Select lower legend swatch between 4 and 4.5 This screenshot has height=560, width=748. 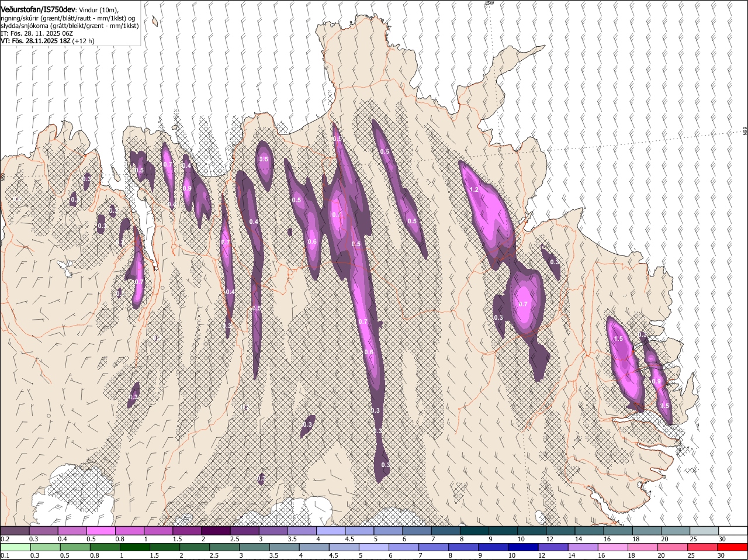coord(316,547)
